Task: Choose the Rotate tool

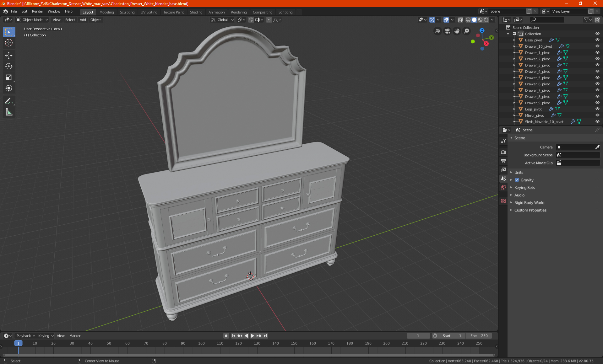Action: [x=9, y=66]
